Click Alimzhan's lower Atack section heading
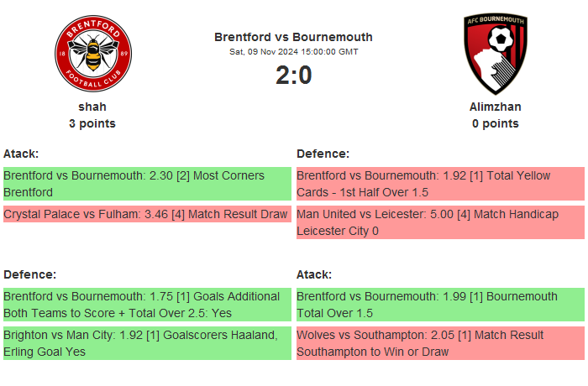This screenshot has height=386, width=588. pyautogui.click(x=314, y=274)
